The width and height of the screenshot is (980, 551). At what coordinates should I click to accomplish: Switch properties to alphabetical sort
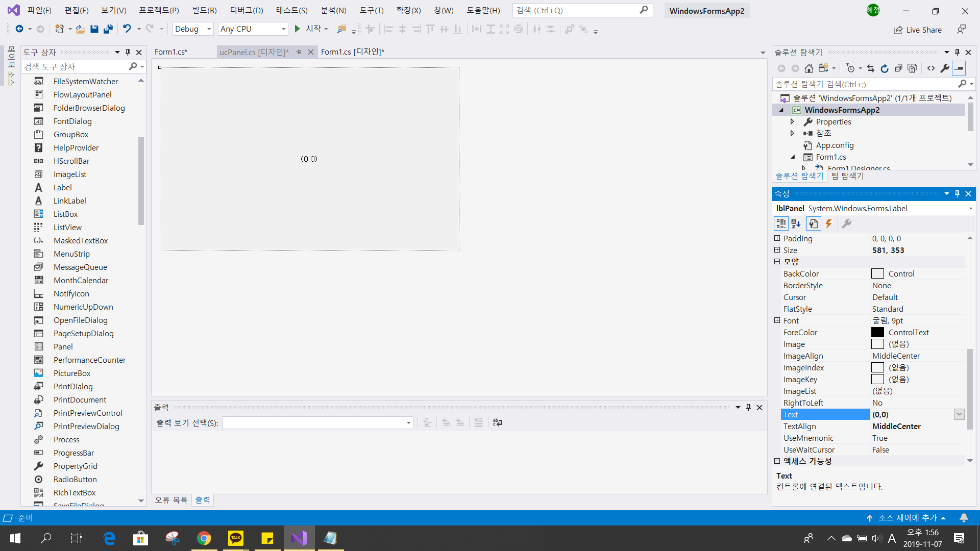796,223
